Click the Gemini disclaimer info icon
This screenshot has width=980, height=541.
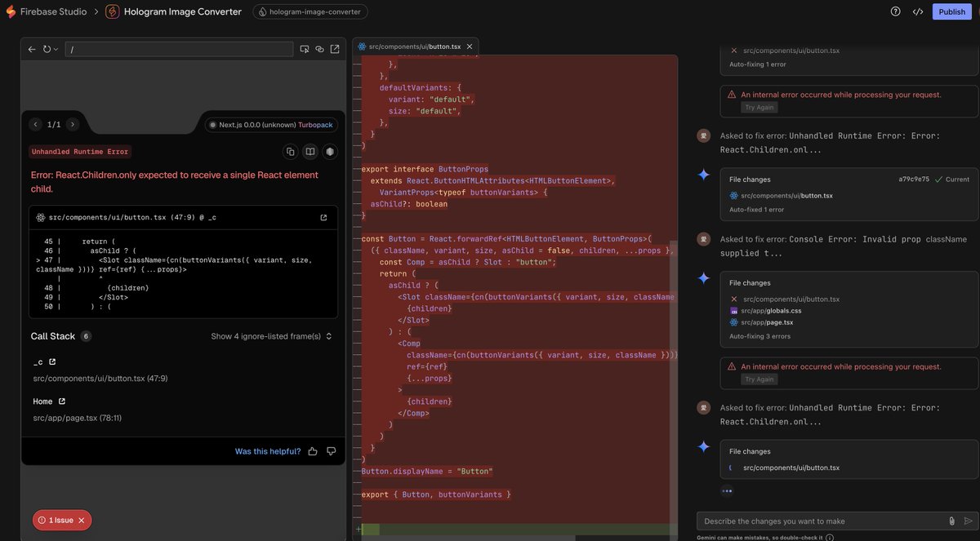[x=830, y=538]
